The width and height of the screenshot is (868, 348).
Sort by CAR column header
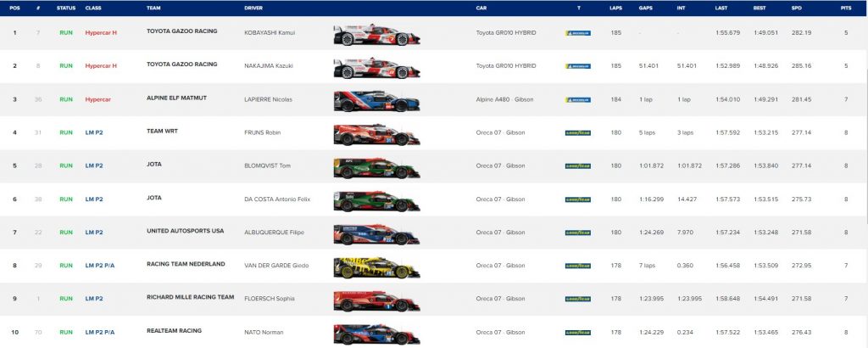[x=481, y=8]
